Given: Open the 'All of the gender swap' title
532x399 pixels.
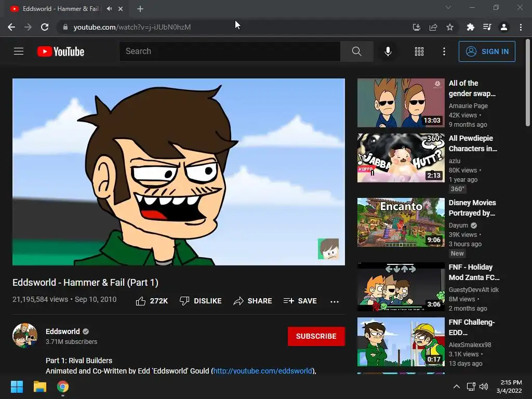Looking at the screenshot, I should [472, 88].
